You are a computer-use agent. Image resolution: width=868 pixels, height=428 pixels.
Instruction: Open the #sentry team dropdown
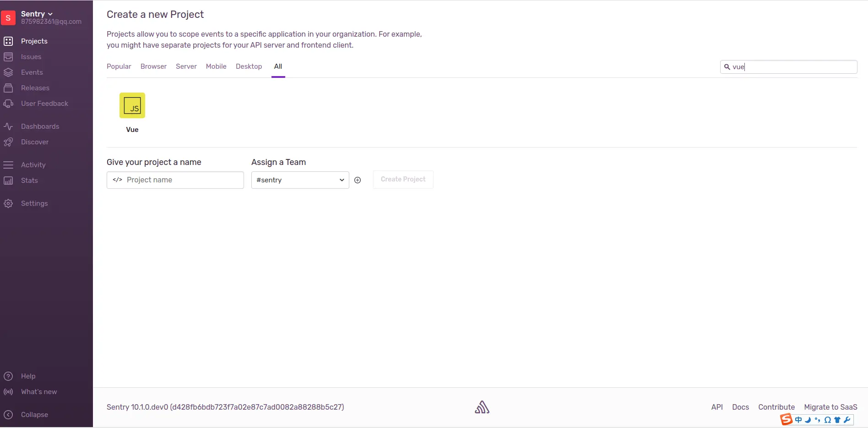(300, 180)
